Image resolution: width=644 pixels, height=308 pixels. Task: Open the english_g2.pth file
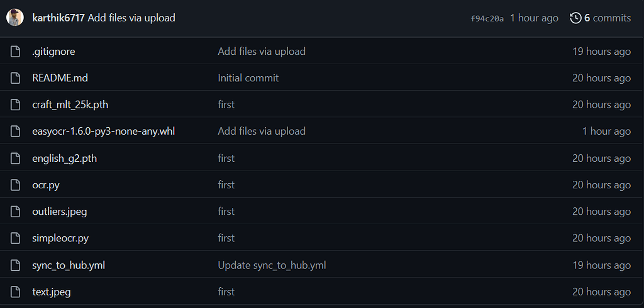click(x=64, y=159)
